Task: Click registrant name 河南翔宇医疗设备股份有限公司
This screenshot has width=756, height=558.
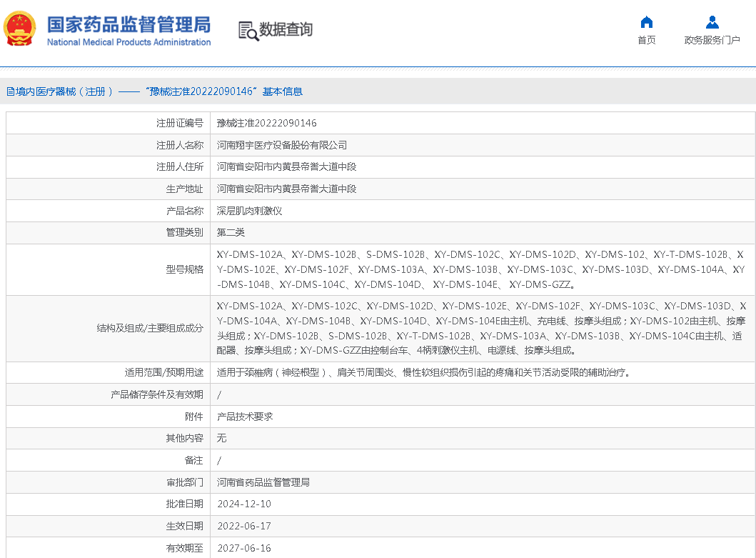Action: pos(282,145)
